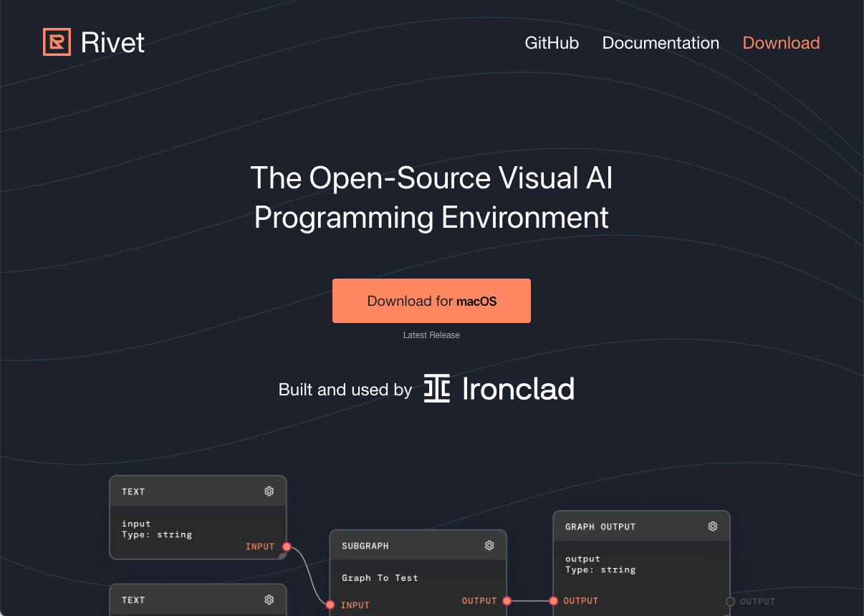Viewport: 864px width, 616px height.
Task: Click the SUBGRAPH node's OUTPUT port
Action: click(507, 601)
